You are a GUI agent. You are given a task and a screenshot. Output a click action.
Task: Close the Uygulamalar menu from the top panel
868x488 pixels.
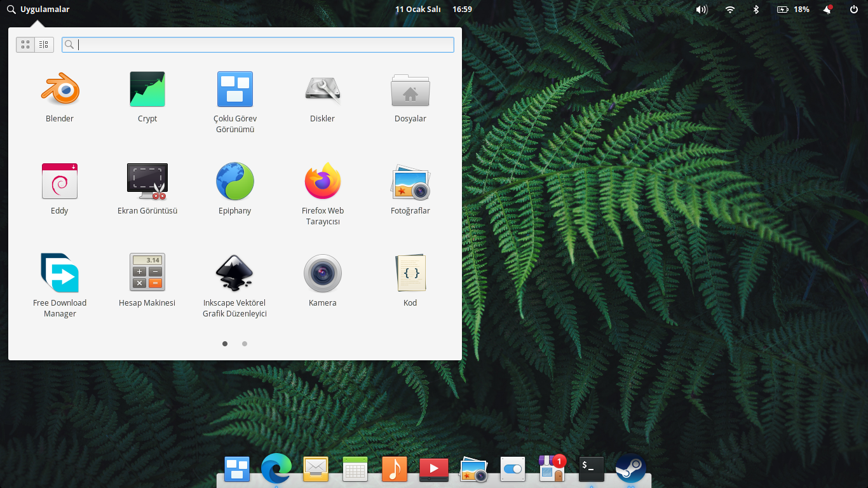click(38, 10)
